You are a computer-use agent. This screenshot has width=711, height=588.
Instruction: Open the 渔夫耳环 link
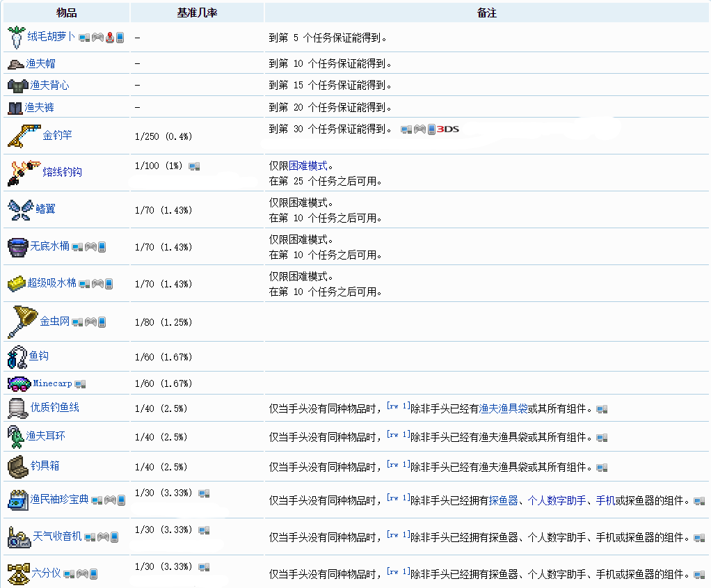click(x=45, y=436)
